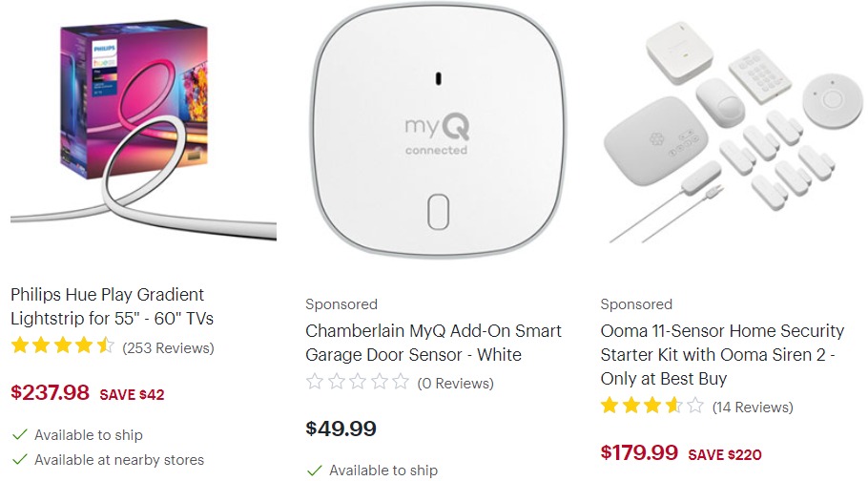Click the SAVE $42 label
Screen dimensions: 868x481
(132, 395)
